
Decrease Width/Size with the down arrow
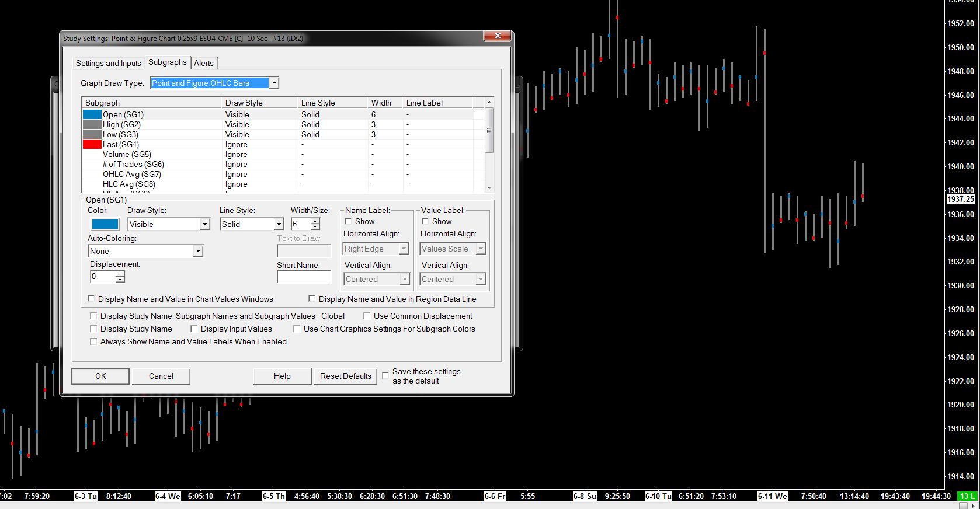pos(315,227)
